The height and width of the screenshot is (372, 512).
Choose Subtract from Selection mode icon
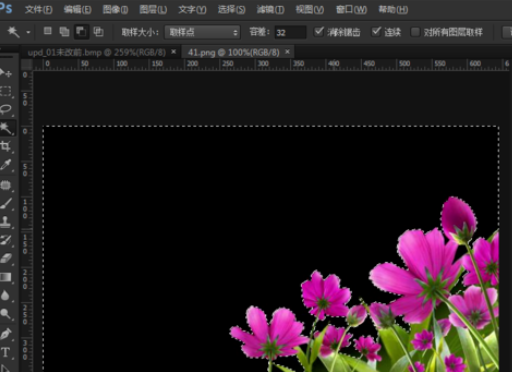pos(81,32)
